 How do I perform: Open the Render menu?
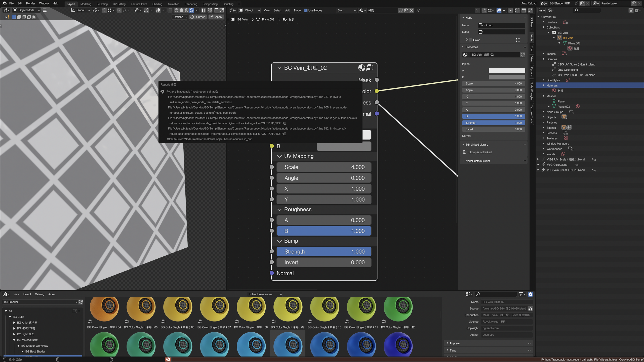tap(30, 4)
